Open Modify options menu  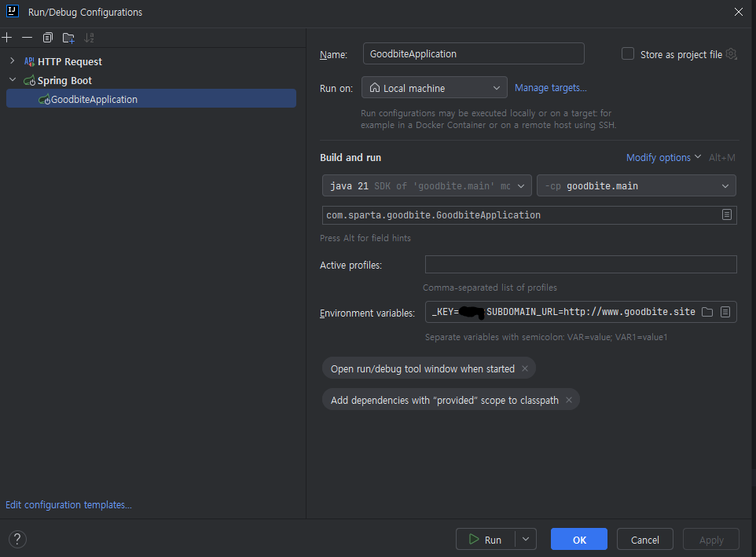tap(663, 158)
